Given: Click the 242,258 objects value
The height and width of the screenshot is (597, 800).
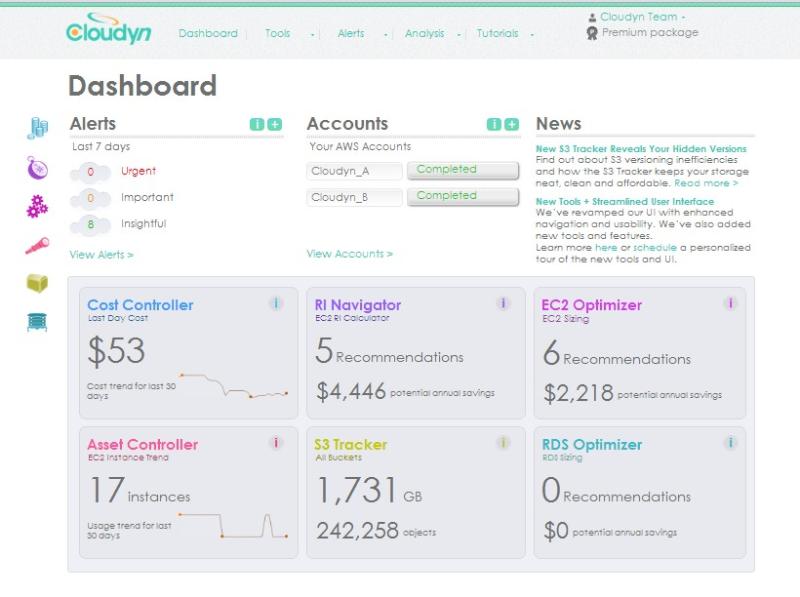Looking at the screenshot, I should 357,531.
